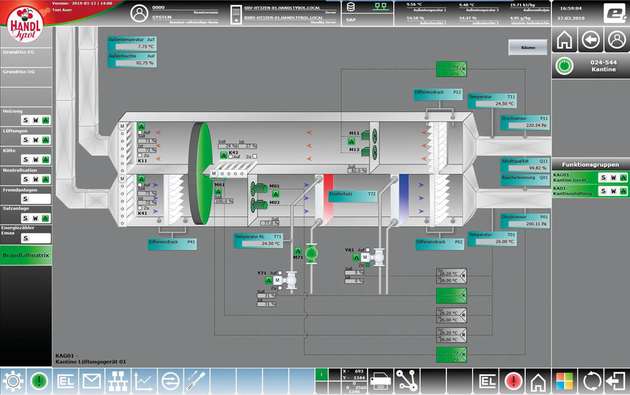Screen dimensions: 630x395
Task: Open the network topology icon in bottom toolbar
Action: pyautogui.click(x=117, y=381)
